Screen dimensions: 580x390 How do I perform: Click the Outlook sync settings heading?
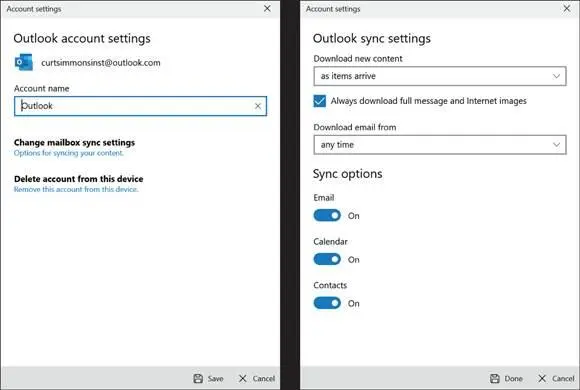pos(372,38)
